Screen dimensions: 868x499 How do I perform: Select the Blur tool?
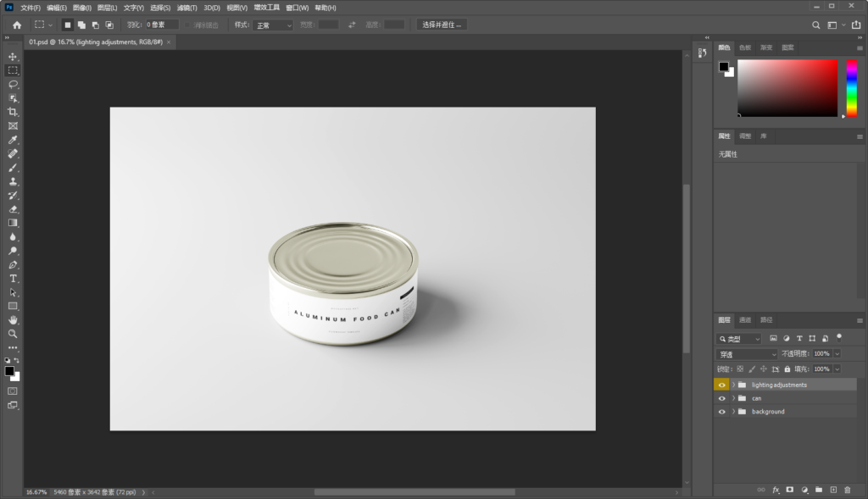[13, 236]
